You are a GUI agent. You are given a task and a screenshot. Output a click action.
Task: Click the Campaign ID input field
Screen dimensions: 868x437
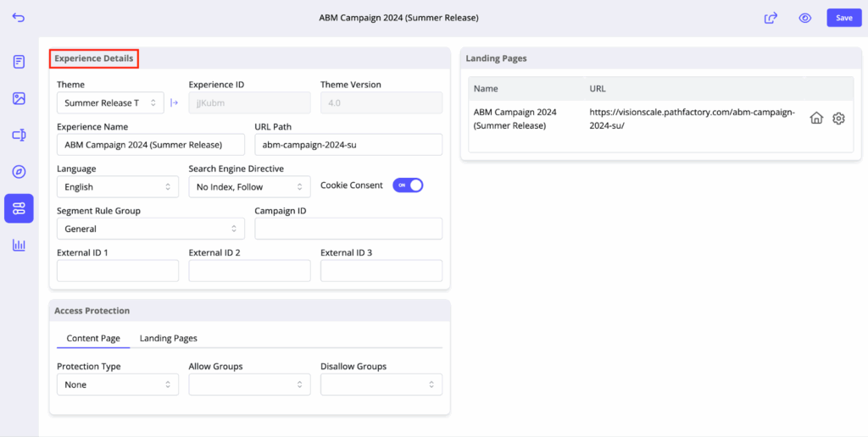click(348, 229)
